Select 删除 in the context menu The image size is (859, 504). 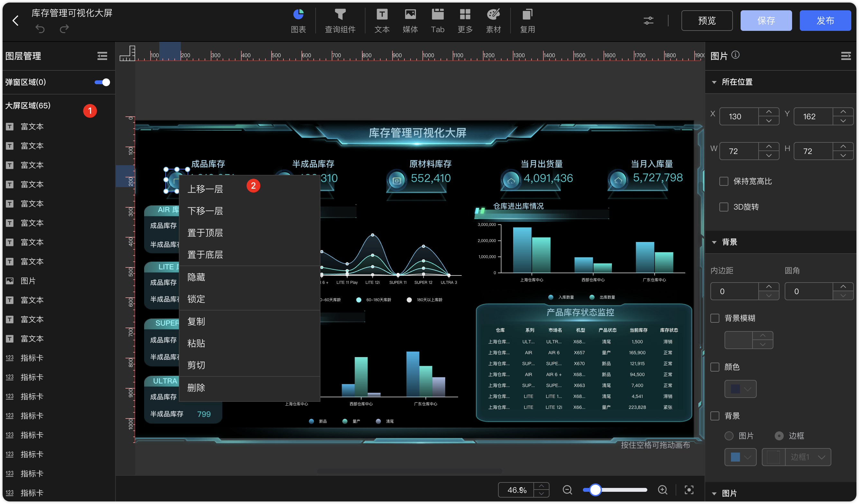(196, 388)
